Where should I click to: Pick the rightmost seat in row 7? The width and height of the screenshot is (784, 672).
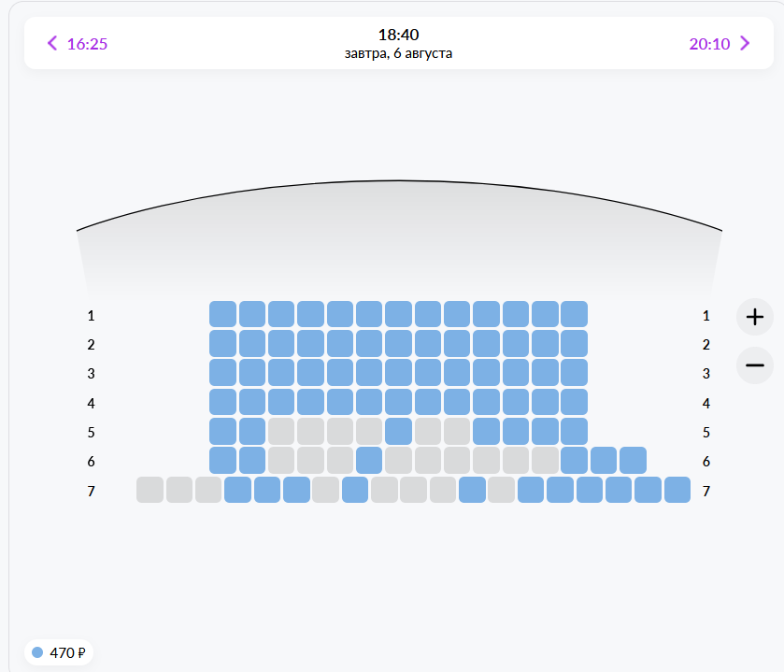coord(677,490)
